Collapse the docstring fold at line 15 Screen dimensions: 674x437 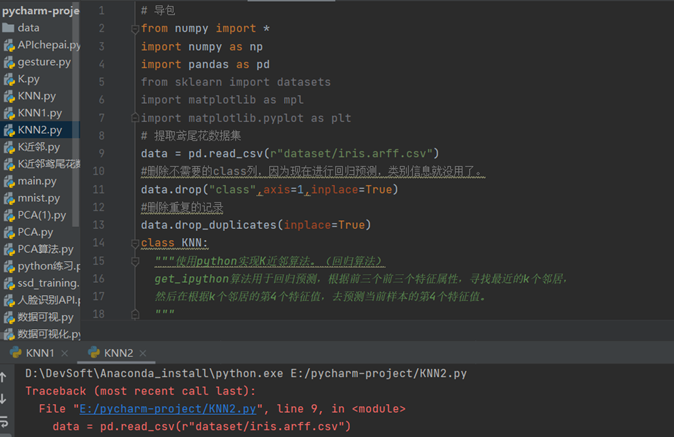coord(135,261)
